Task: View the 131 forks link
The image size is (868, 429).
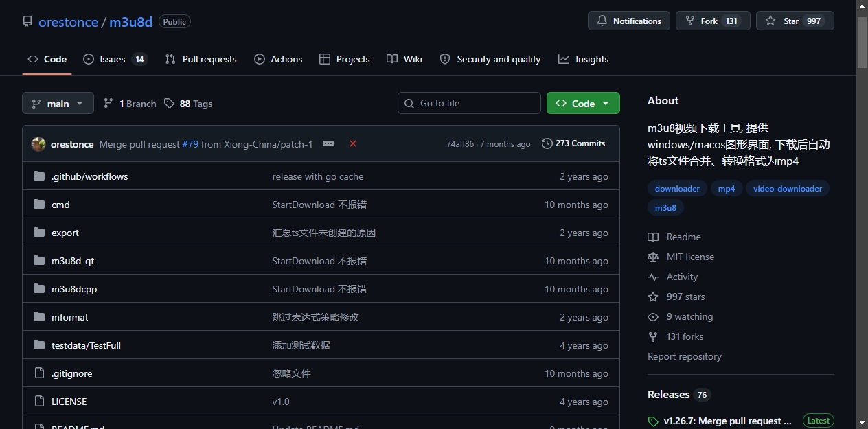Action: [676, 336]
